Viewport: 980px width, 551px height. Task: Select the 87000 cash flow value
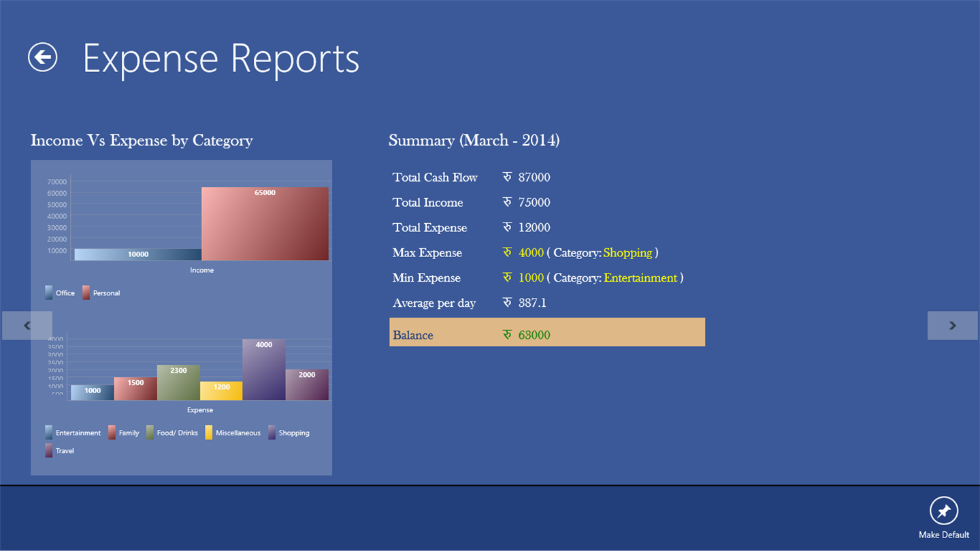(x=534, y=178)
